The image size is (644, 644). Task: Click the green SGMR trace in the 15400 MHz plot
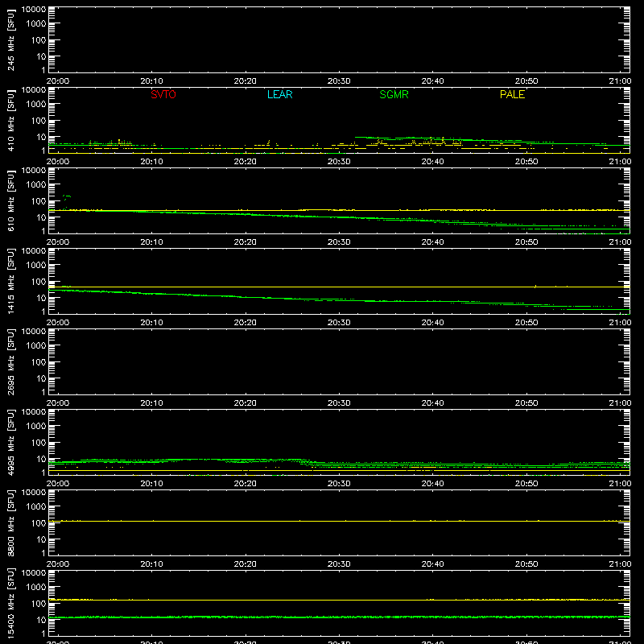point(339,617)
